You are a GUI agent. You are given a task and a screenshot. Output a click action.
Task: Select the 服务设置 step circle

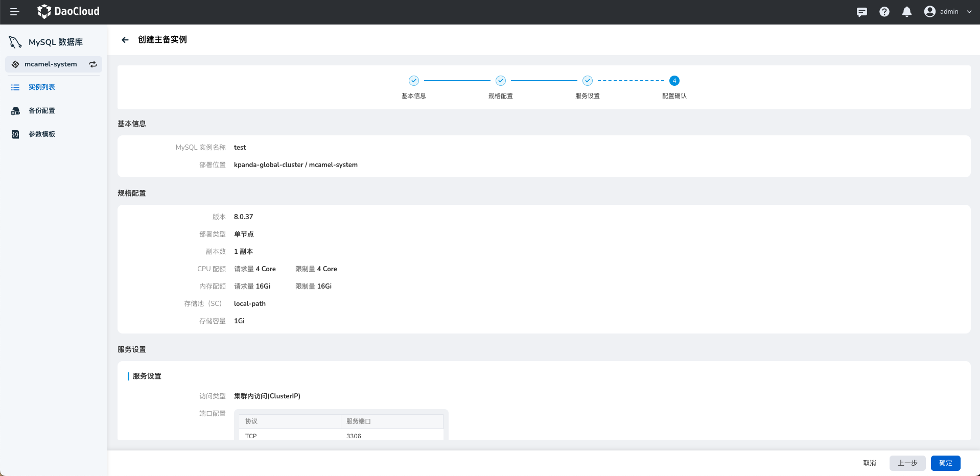(587, 81)
